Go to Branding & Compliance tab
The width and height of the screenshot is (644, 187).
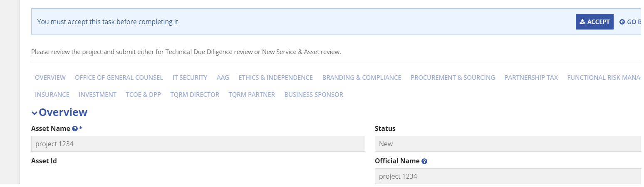tap(362, 78)
